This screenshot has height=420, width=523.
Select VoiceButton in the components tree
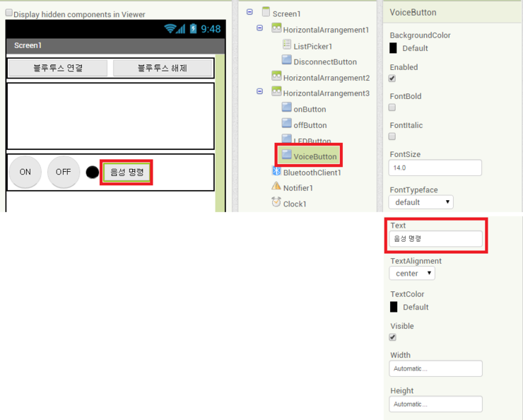315,156
